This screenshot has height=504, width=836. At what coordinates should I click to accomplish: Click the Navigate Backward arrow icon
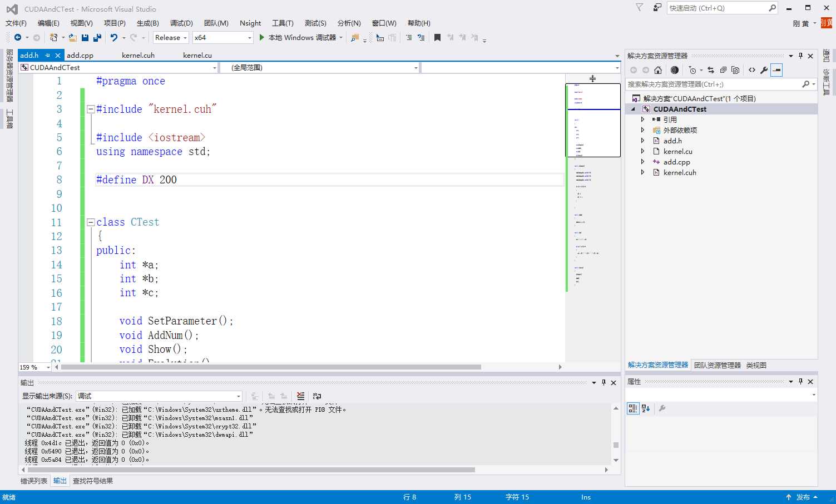pyautogui.click(x=18, y=37)
